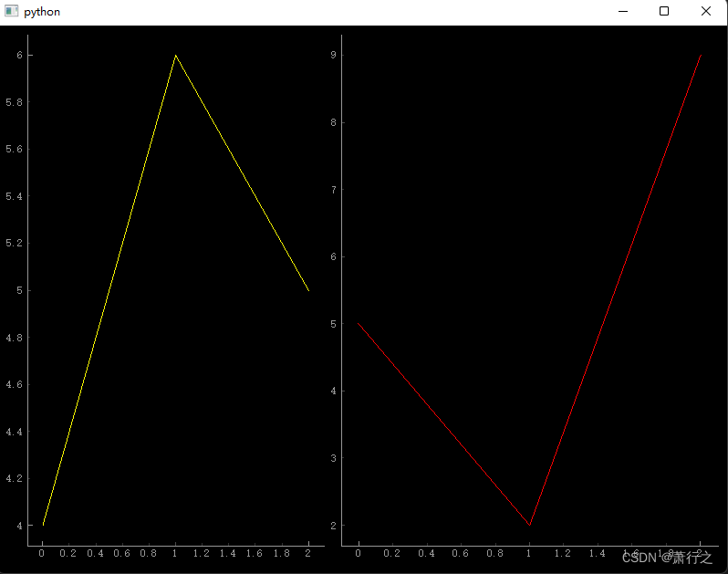Viewport: 728px width, 574px height.
Task: Click the left plot y-axis label 5.6
Action: point(14,149)
